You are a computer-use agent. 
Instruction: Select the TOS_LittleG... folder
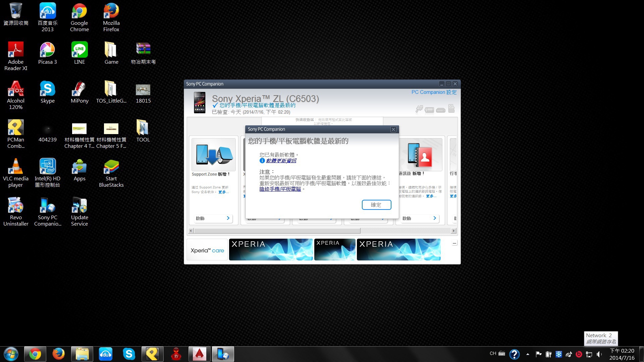pyautogui.click(x=111, y=92)
